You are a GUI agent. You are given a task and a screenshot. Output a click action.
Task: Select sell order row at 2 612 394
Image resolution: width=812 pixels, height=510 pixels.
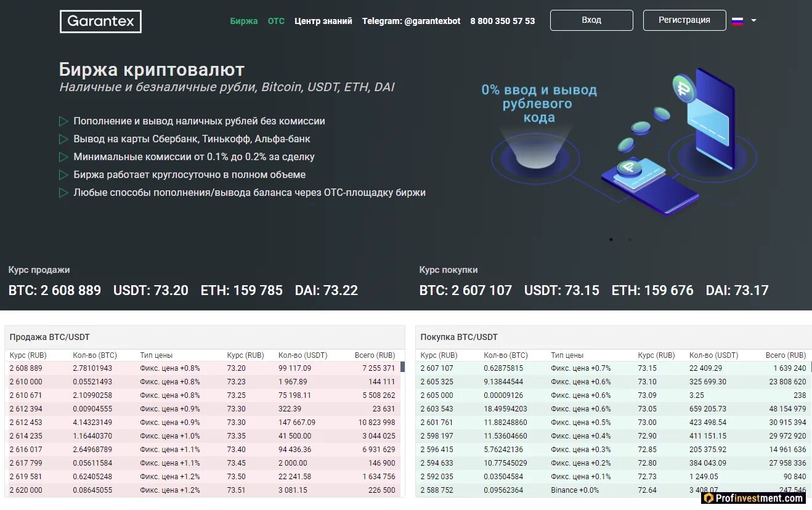coord(203,409)
